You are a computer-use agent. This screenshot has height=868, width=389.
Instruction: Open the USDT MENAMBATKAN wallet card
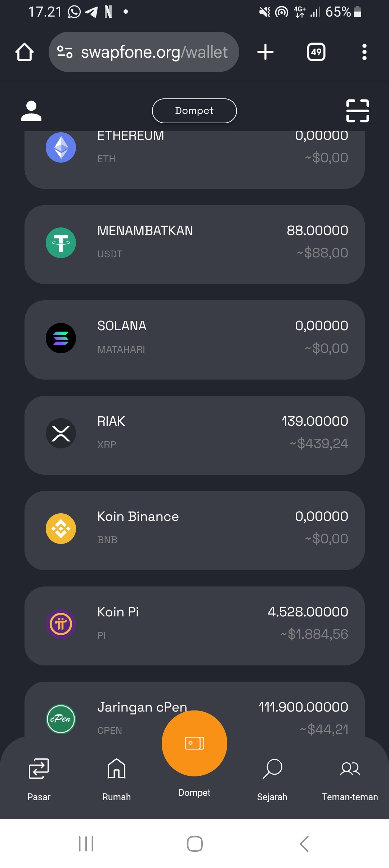tap(194, 244)
